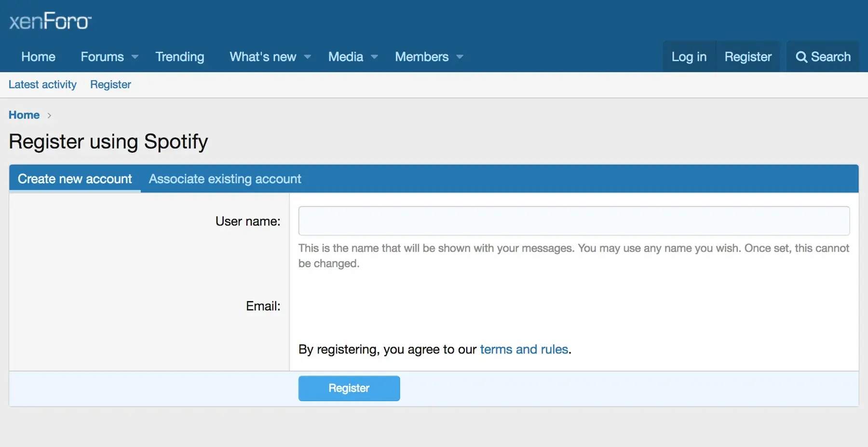The width and height of the screenshot is (868, 447).
Task: Click the Home breadcrumb link
Action: click(x=24, y=115)
